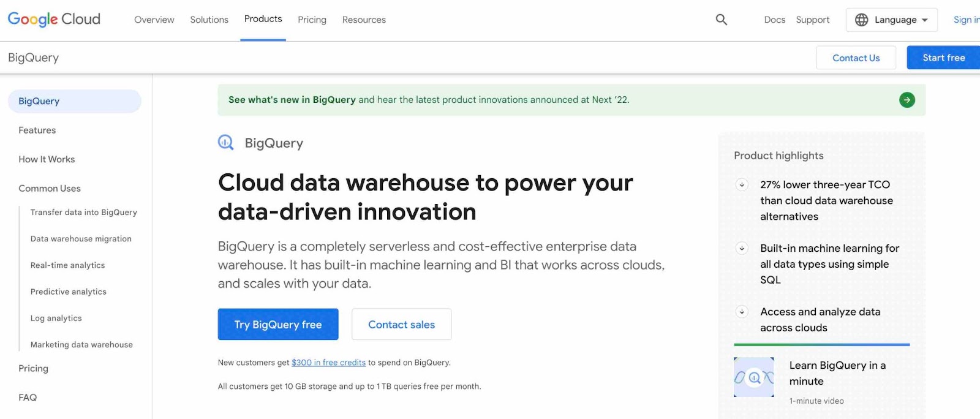This screenshot has height=419, width=980.
Task: Click the Contact sales button
Action: pyautogui.click(x=401, y=324)
